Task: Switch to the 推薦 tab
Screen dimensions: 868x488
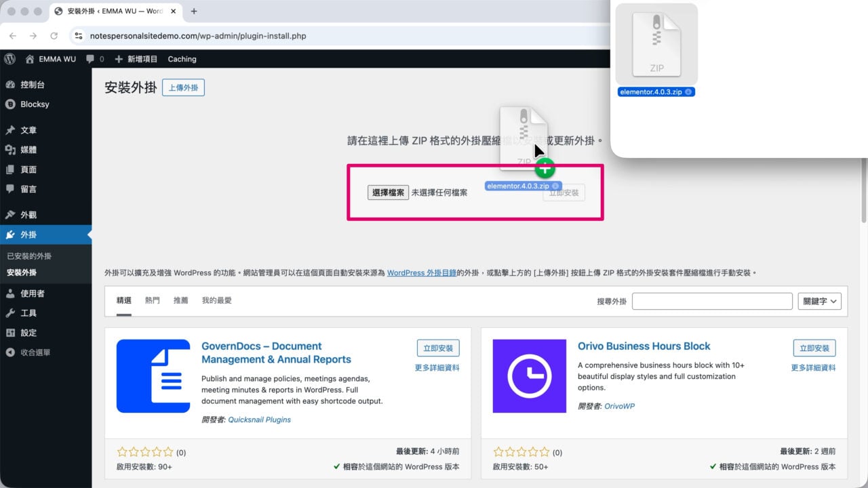Action: tap(180, 300)
